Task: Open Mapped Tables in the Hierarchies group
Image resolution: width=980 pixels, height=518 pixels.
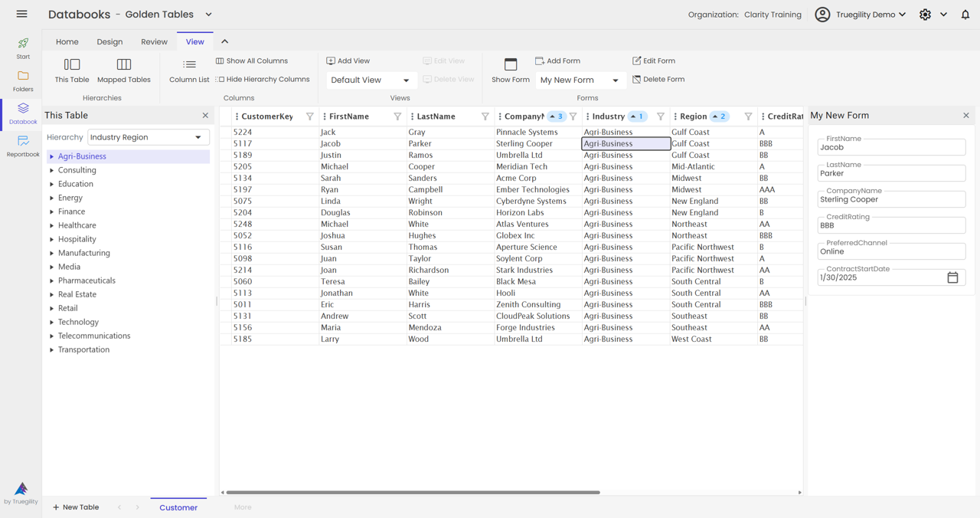Action: click(x=123, y=70)
